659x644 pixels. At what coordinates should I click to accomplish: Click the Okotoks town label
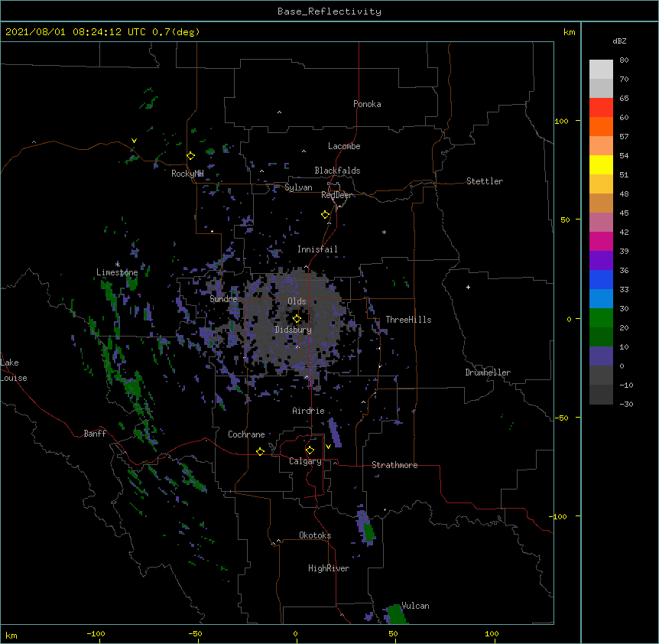315,535
